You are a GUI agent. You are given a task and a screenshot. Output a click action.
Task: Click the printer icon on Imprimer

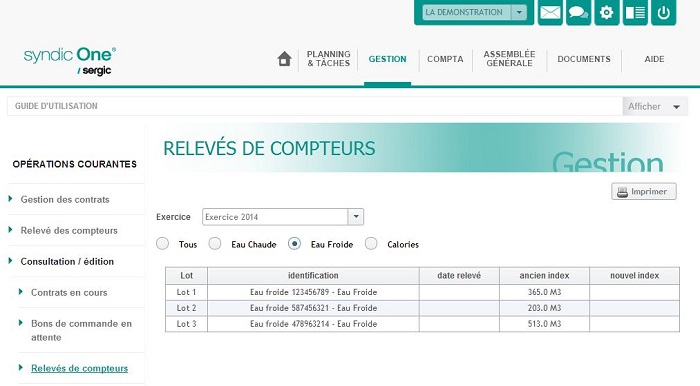622,192
